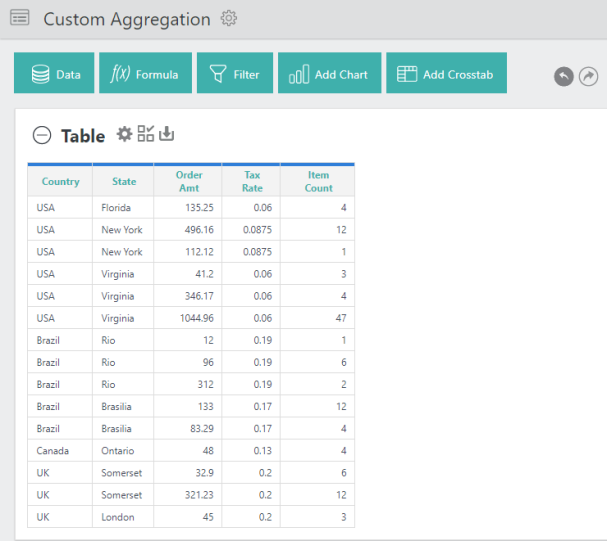Click order amount 48 in Ontario row
Image resolution: width=607 pixels, height=541 pixels.
(188, 450)
